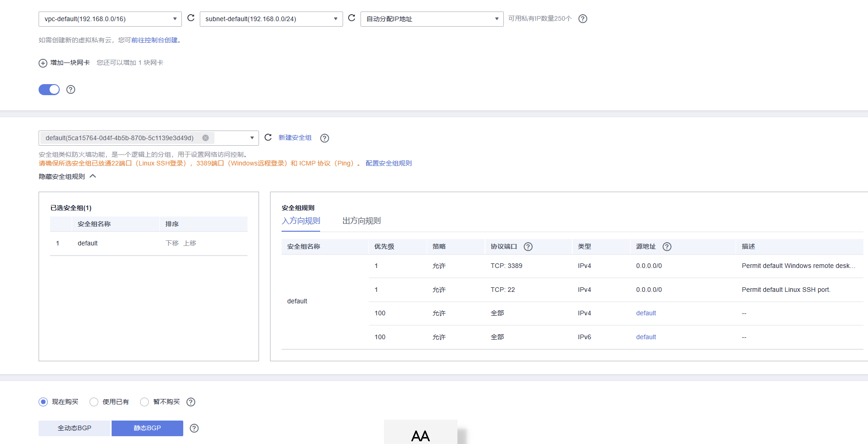The image size is (868, 444).
Task: Choose 全动态BGP line type
Action: 74,428
